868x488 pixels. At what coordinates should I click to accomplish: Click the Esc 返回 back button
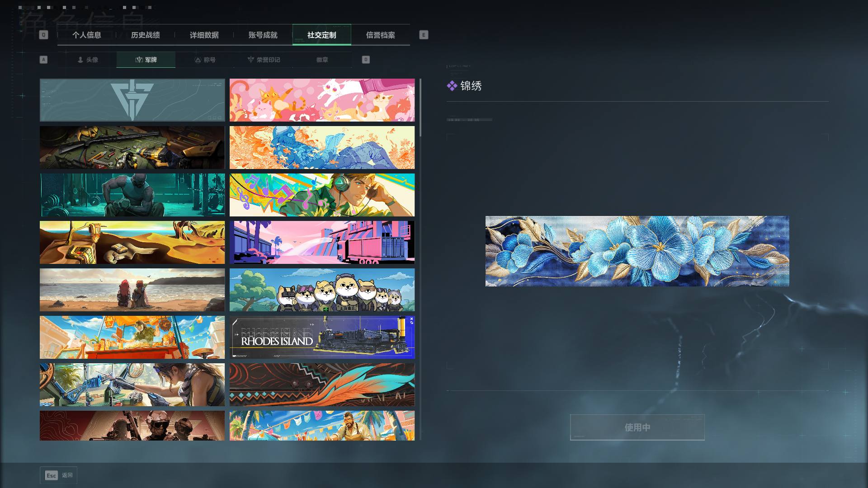(58, 475)
